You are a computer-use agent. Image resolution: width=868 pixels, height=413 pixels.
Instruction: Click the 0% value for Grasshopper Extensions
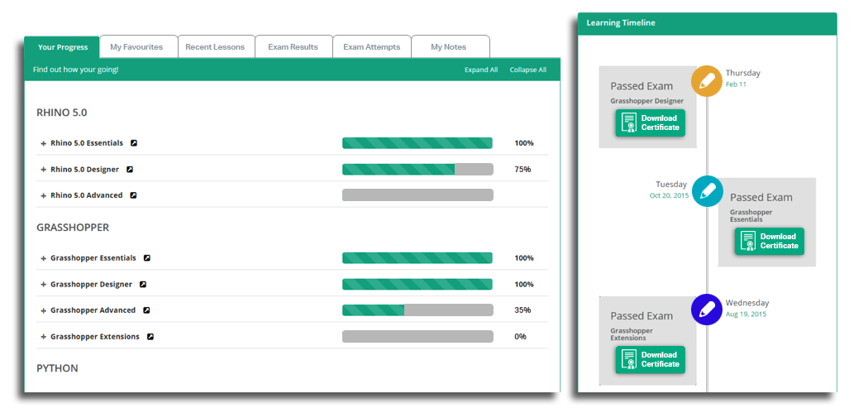click(x=520, y=337)
